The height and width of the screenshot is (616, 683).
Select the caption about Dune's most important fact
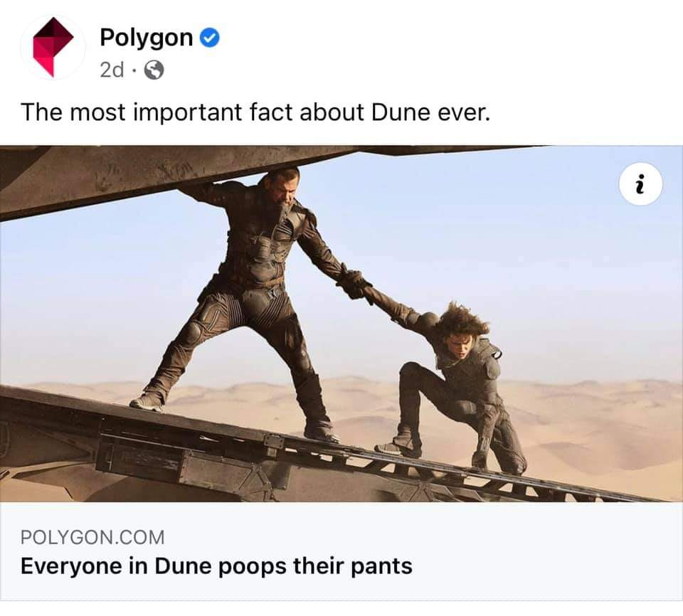[255, 112]
